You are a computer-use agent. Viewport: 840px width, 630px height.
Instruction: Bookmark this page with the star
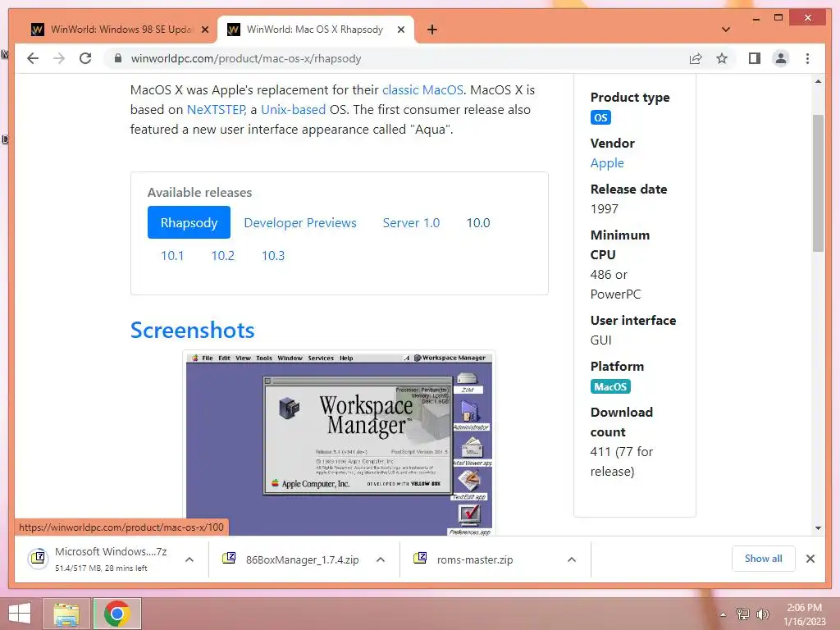tap(722, 58)
